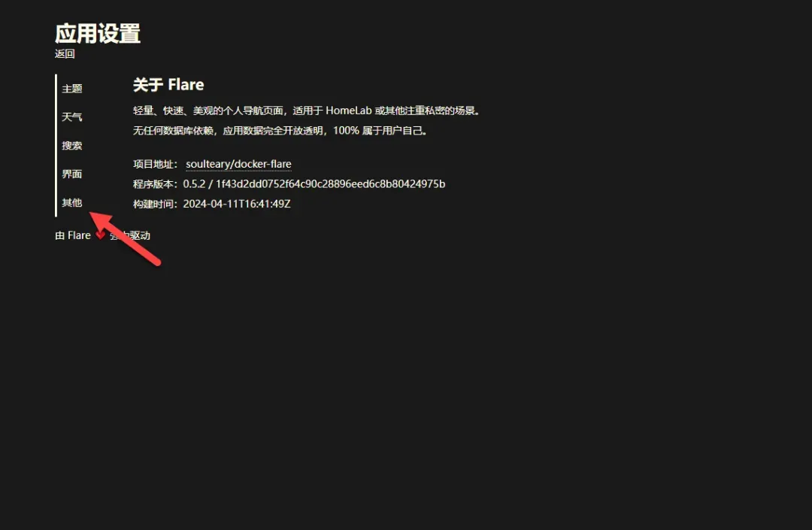Click the red arrow annotation head
This screenshot has height=530, width=812.
point(100,222)
